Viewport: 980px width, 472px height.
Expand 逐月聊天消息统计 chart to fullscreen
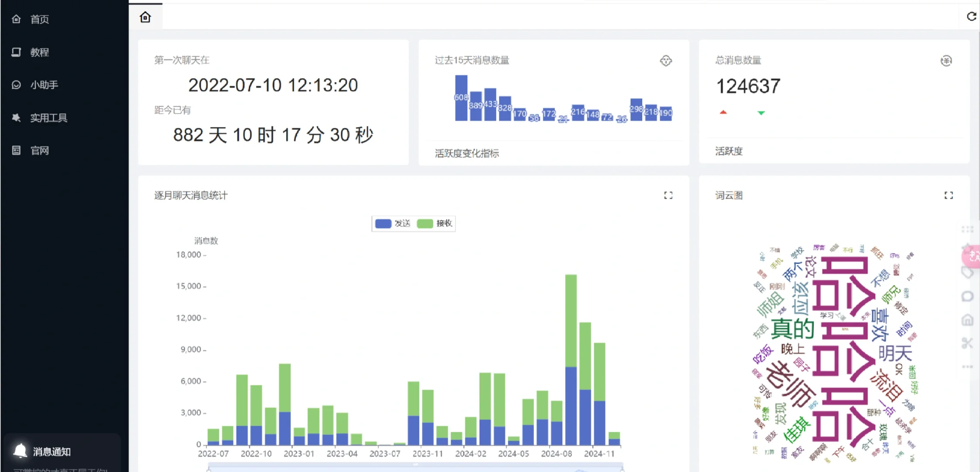[x=668, y=195]
